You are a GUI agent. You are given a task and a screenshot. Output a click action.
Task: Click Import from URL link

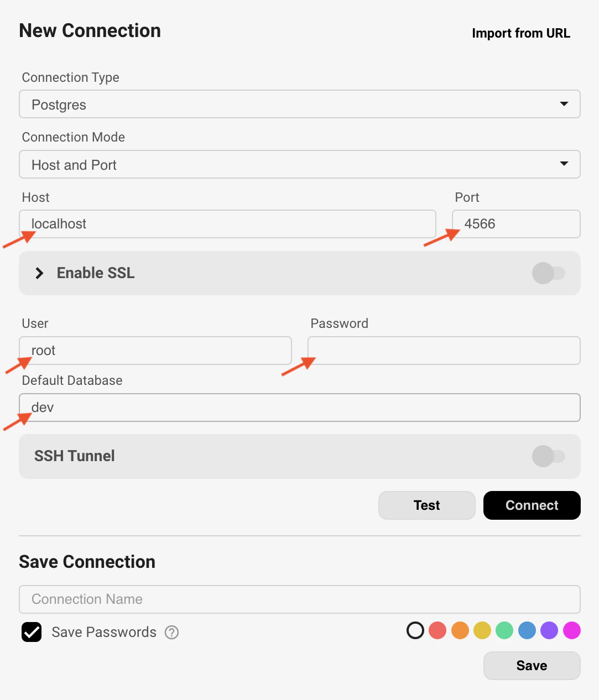point(521,33)
